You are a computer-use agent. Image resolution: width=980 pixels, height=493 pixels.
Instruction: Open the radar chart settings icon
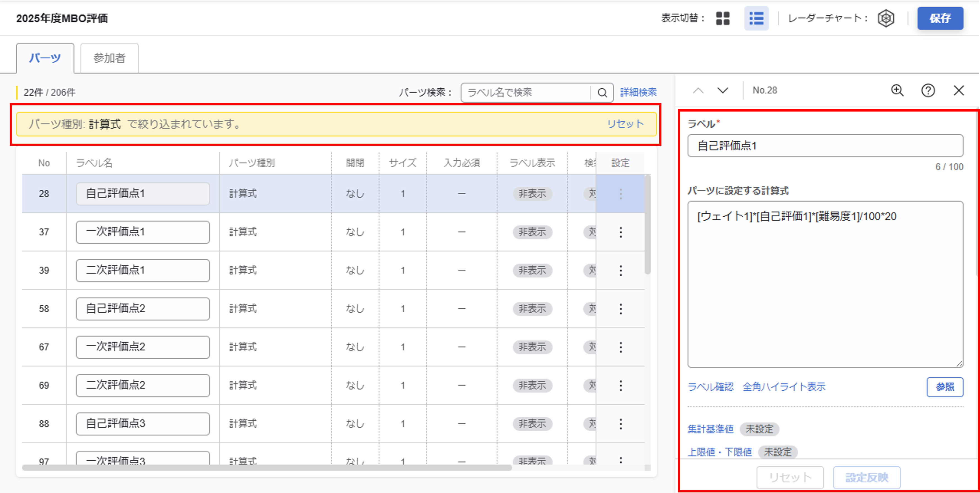click(x=886, y=18)
